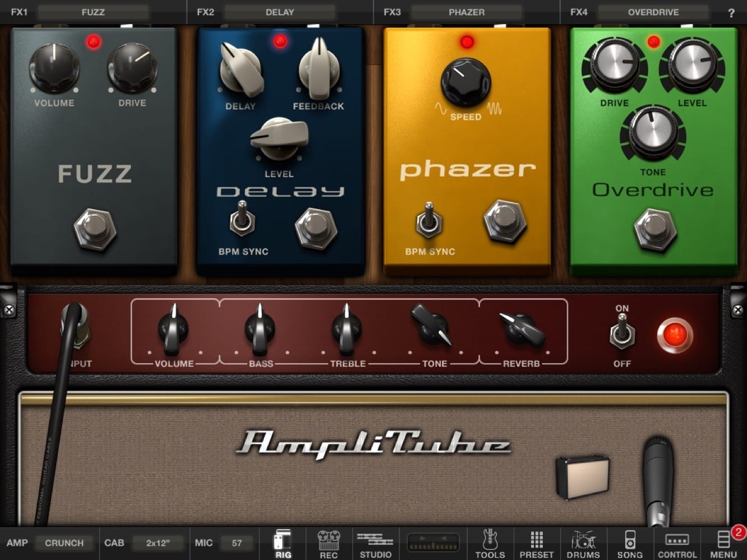The image size is (747, 560).
Task: Click the Phazer pedal red LED
Action: (x=467, y=41)
